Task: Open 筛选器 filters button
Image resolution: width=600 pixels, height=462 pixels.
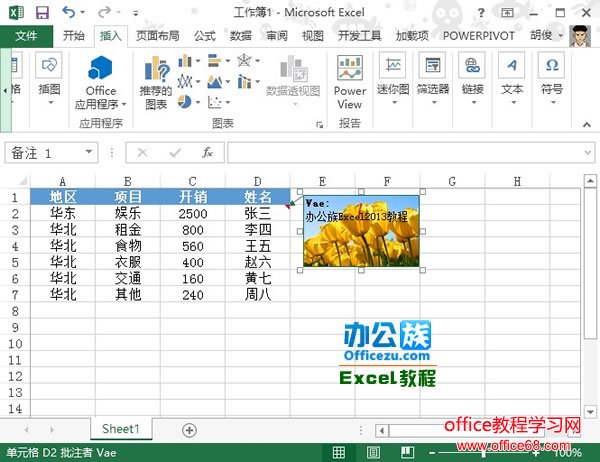Action: point(433,79)
